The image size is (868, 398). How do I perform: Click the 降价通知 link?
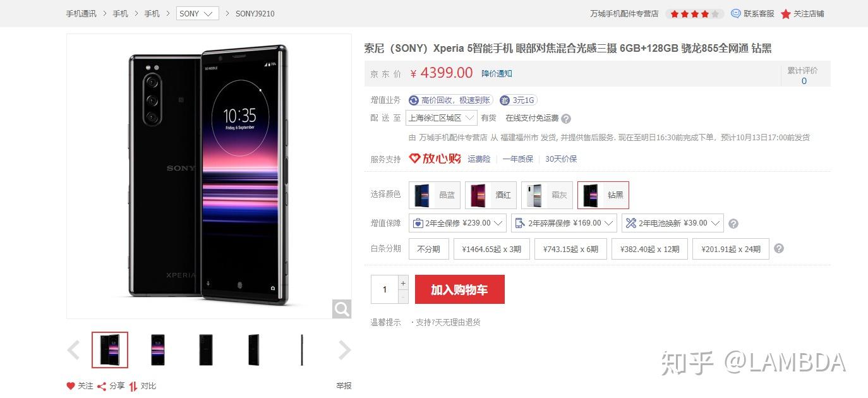(497, 74)
